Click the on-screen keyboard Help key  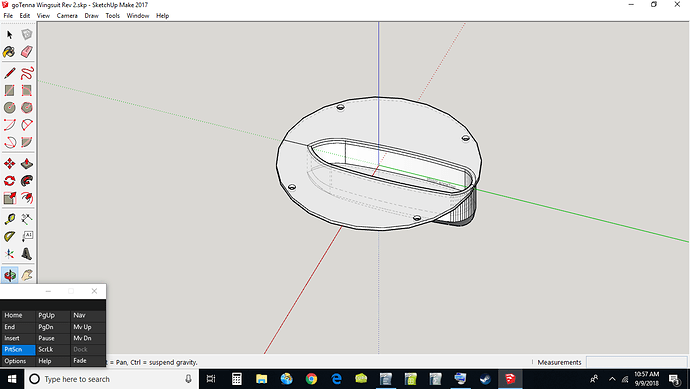(x=53, y=361)
